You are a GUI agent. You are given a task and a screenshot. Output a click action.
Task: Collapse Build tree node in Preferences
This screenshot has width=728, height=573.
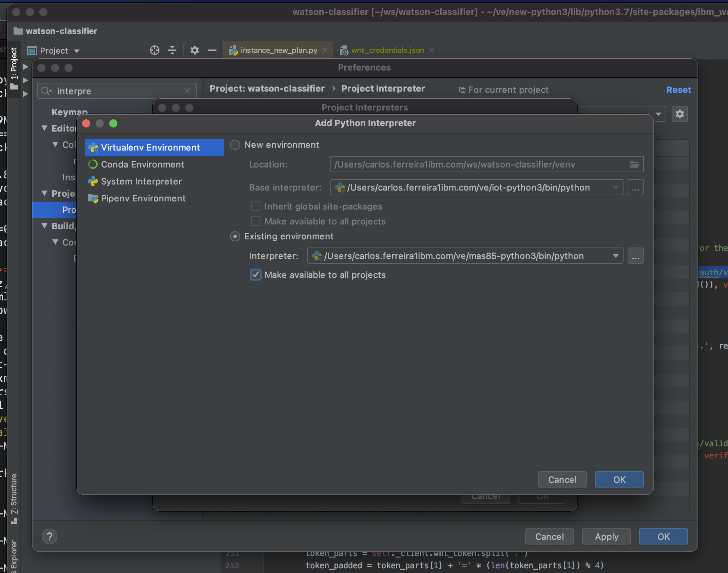[x=44, y=226]
